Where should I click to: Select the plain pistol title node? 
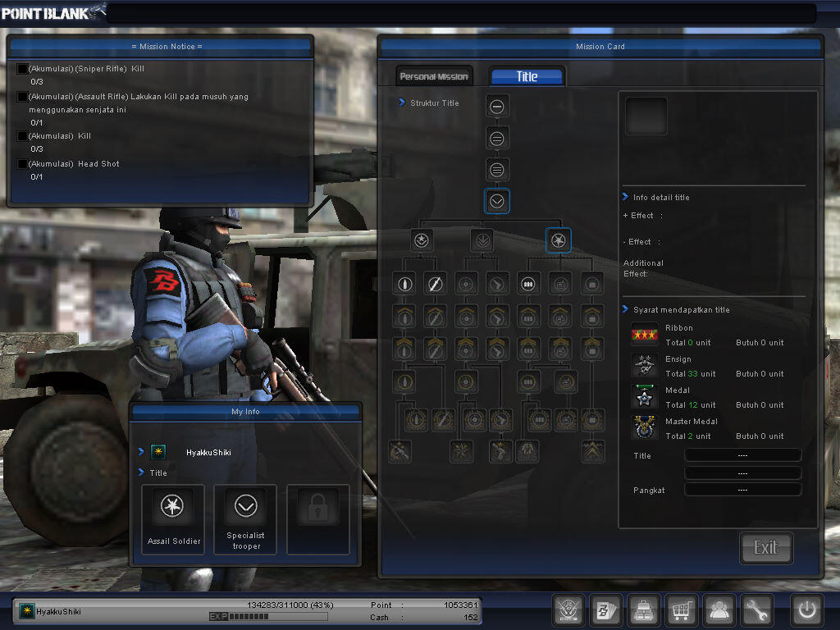click(497, 284)
